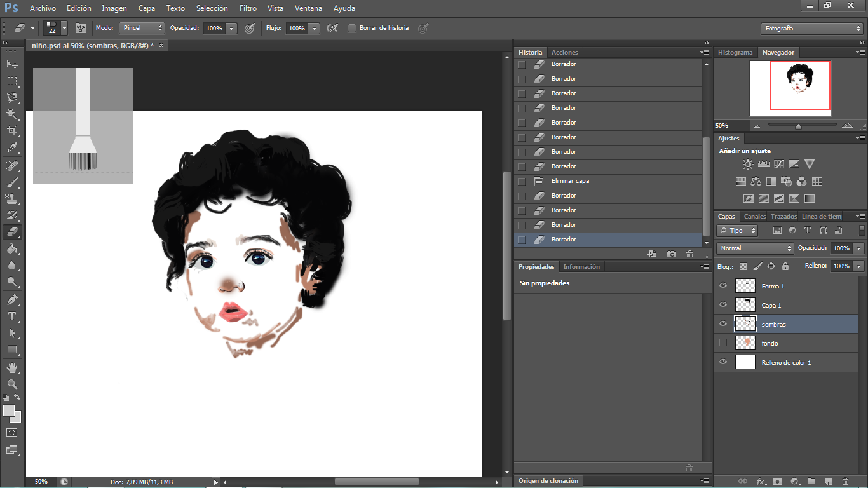
Task: Toggle lock all padlock icon
Action: coord(785,266)
